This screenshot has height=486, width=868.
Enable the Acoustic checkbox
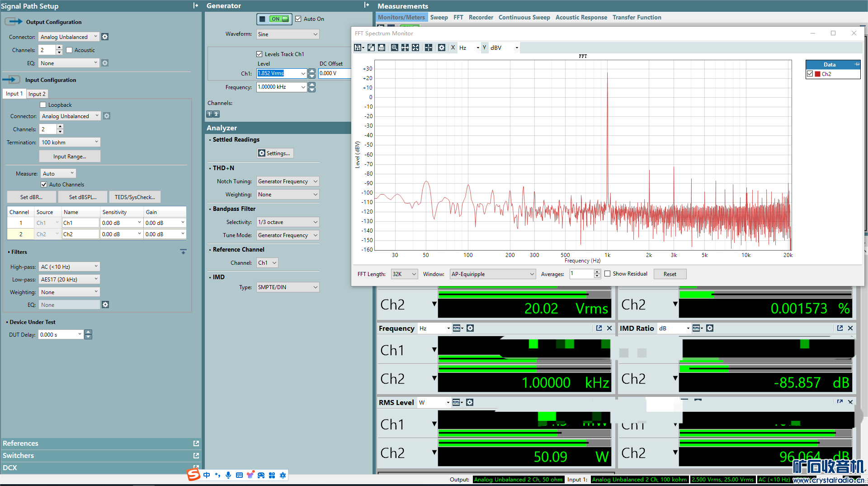69,50
